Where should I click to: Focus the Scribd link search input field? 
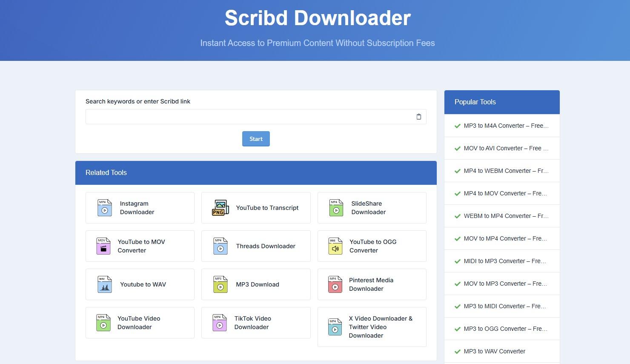(x=256, y=117)
